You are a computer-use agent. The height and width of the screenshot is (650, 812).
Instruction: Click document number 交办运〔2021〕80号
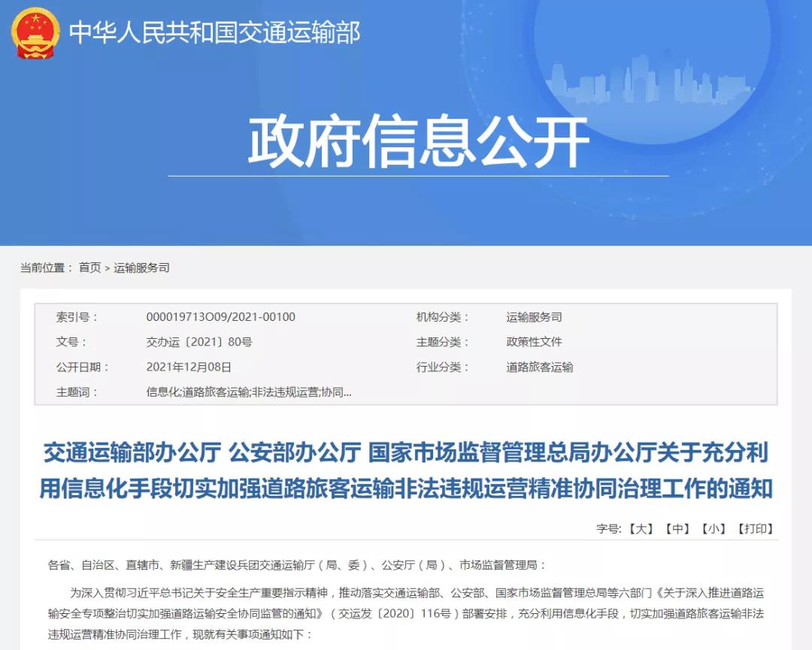click(198, 342)
